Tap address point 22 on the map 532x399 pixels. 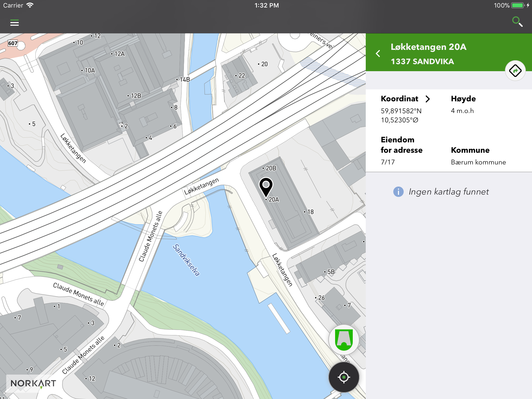[240, 76]
